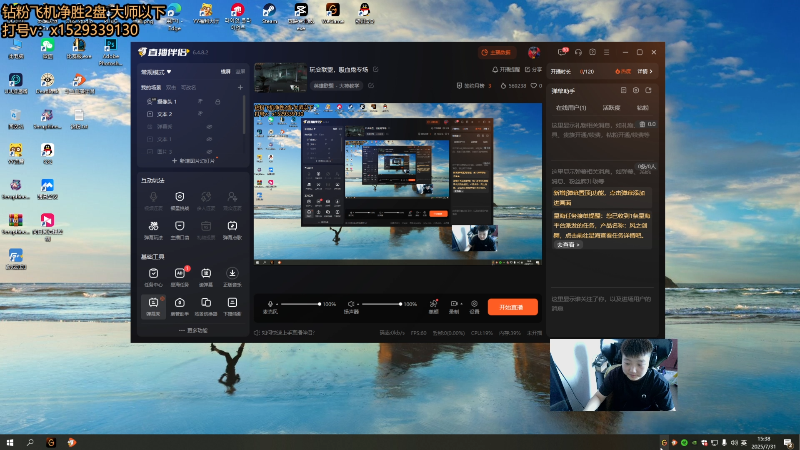
Task: Click the 去查看 link in task notice
Action: click(568, 245)
